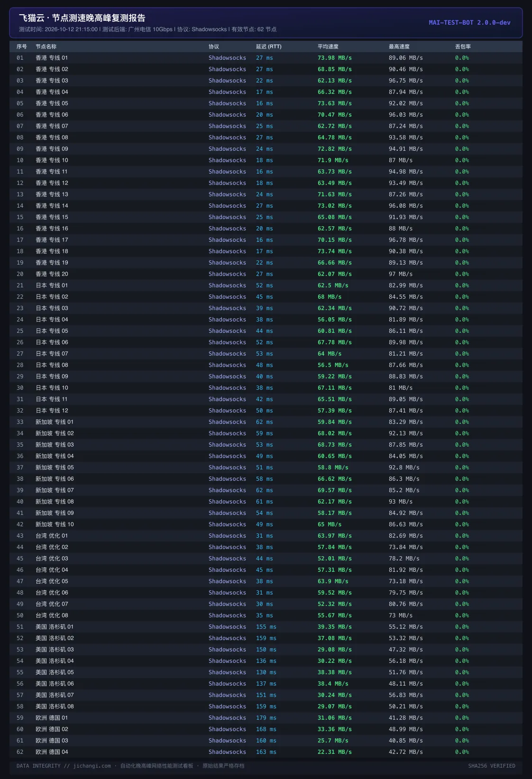Click the node name 美国 洛杉矶 01
532x779 pixels.
pyautogui.click(x=55, y=627)
